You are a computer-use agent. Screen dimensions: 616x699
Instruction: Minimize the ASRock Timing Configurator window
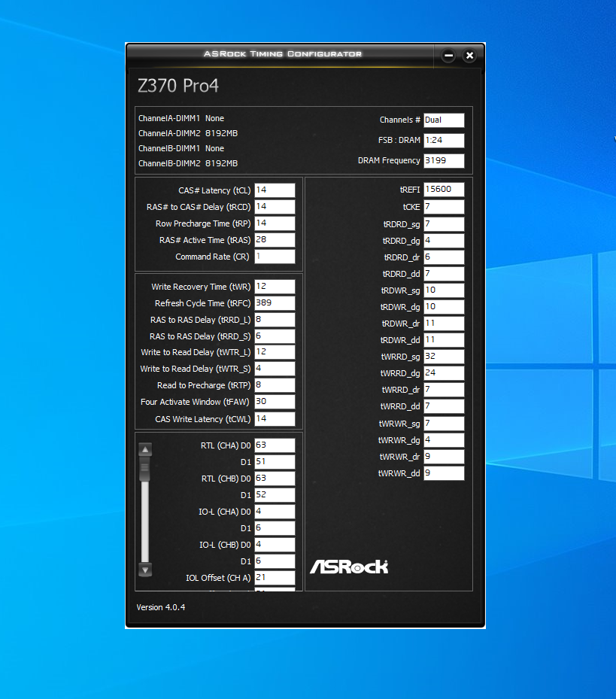click(448, 56)
